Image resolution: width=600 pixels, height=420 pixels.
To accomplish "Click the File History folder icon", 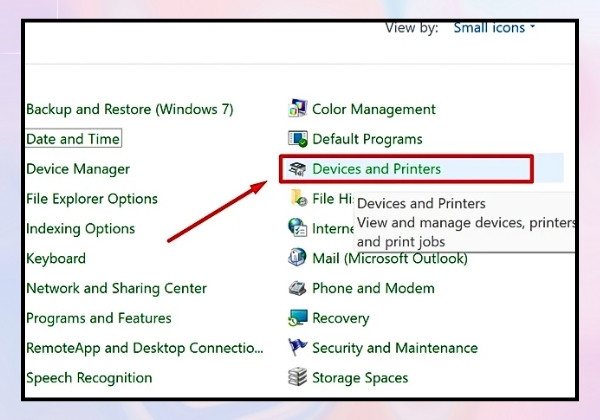I will click(298, 198).
